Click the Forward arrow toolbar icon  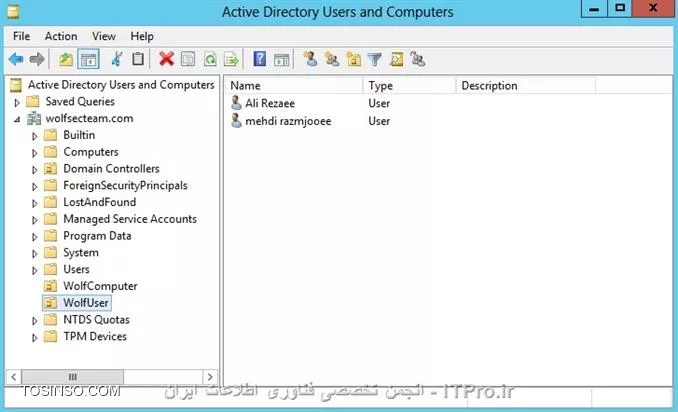coord(37,59)
